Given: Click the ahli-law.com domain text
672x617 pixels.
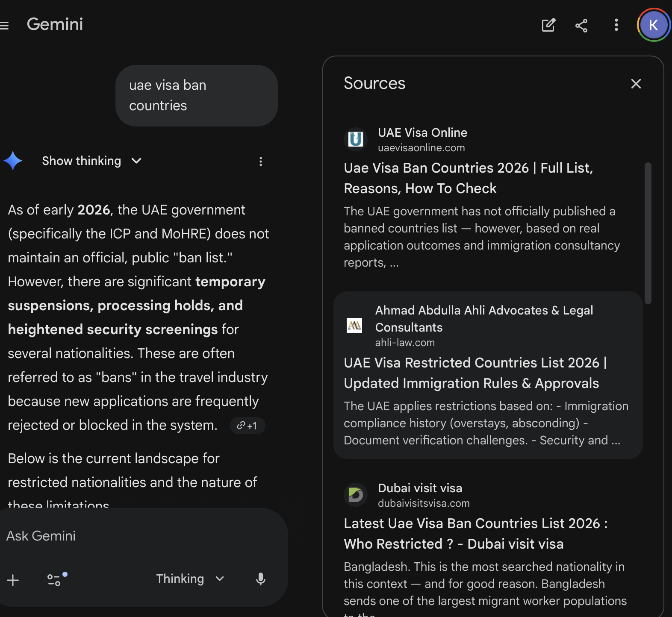Looking at the screenshot, I should click(x=405, y=343).
